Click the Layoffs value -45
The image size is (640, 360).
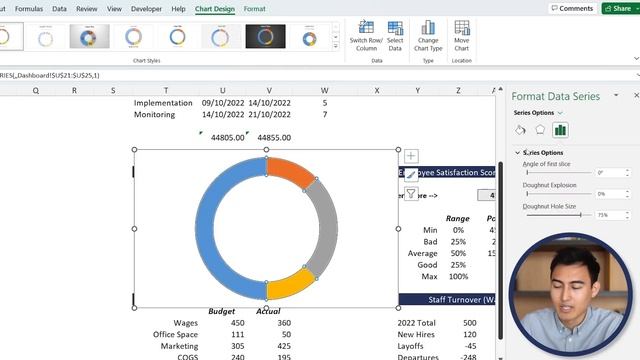coord(470,346)
